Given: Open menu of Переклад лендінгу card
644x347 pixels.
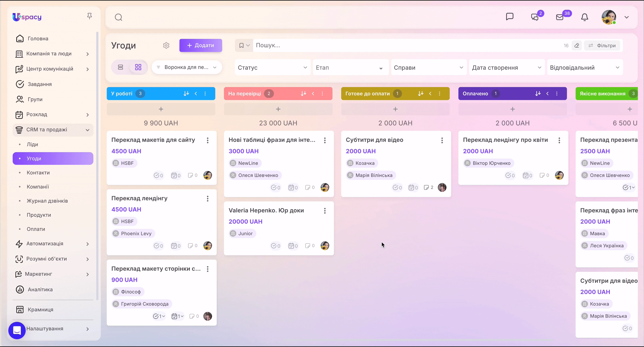Looking at the screenshot, I should point(208,199).
